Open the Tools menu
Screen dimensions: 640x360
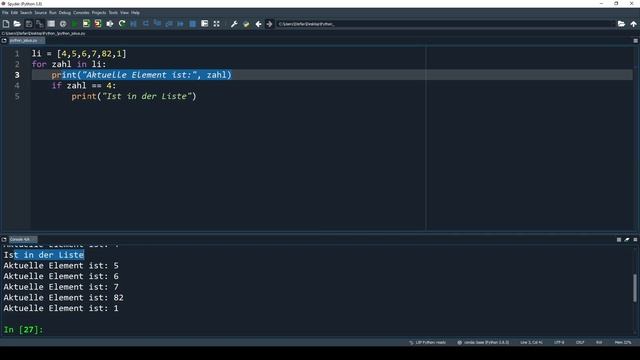click(113, 13)
